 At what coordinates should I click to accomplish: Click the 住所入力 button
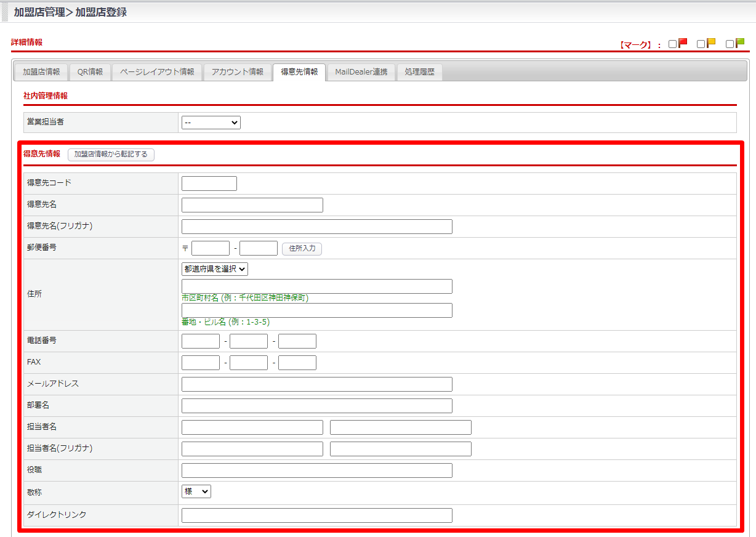pos(302,248)
